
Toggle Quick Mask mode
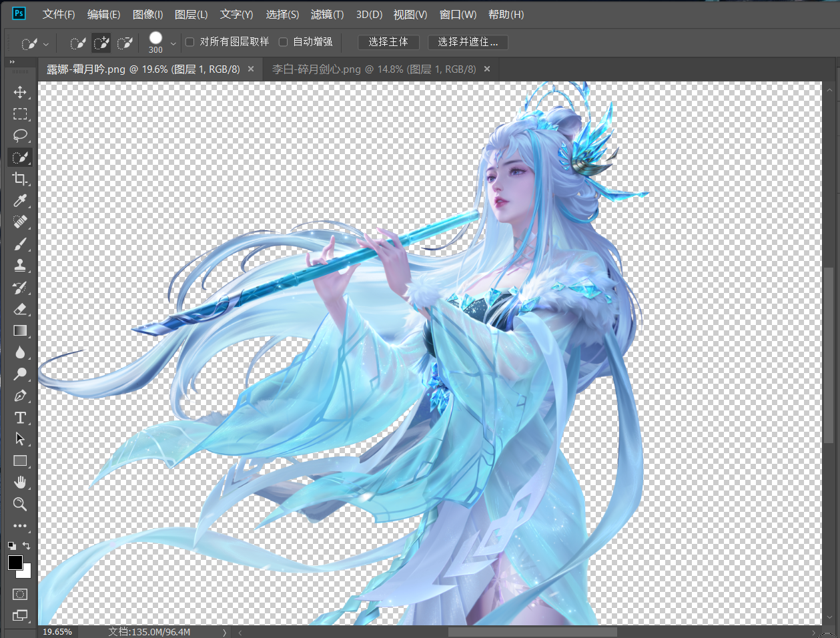pyautogui.click(x=20, y=594)
